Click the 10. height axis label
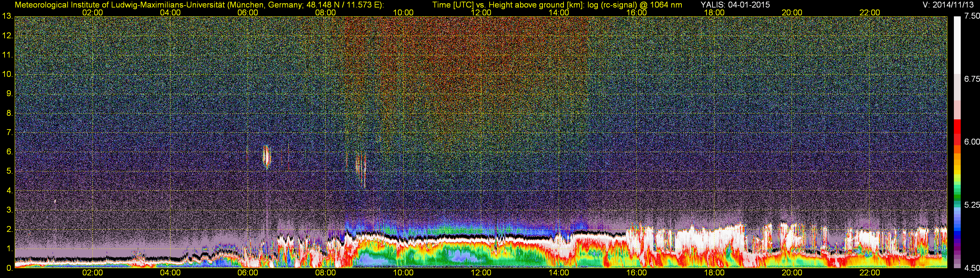 pos(7,74)
